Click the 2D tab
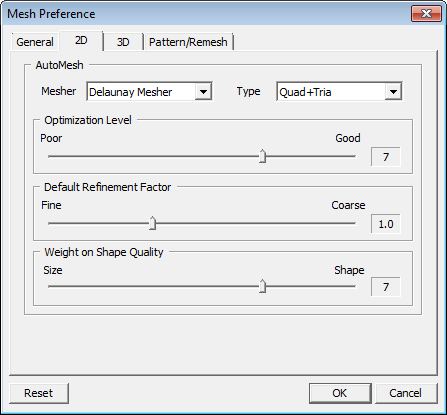Screen dimensions: 447x415 81,41
